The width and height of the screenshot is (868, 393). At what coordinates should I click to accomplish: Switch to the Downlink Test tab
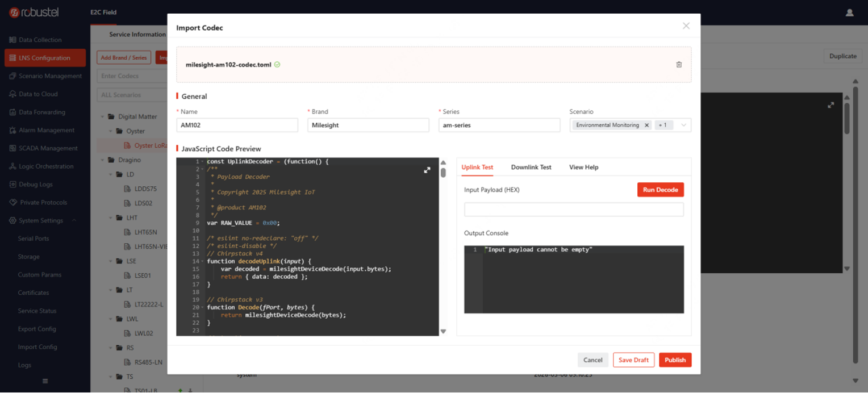click(531, 168)
